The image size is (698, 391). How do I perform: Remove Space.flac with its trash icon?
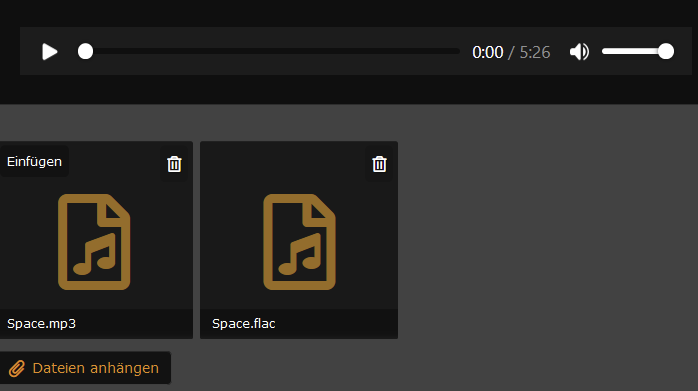(x=379, y=164)
